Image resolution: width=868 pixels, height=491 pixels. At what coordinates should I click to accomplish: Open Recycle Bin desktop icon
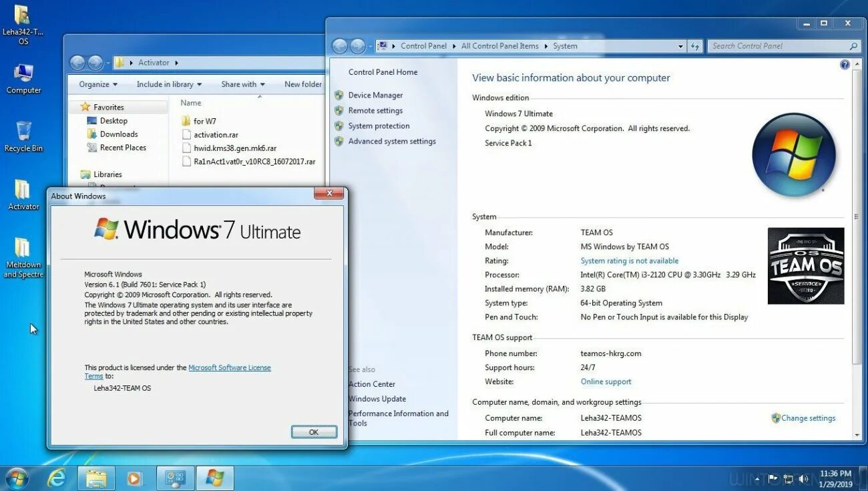coord(23,136)
